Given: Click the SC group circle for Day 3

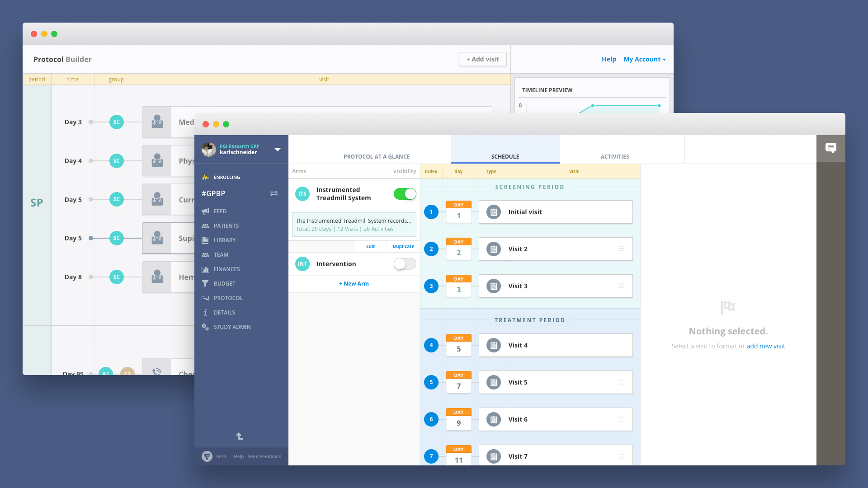Looking at the screenshot, I should pyautogui.click(x=117, y=122).
